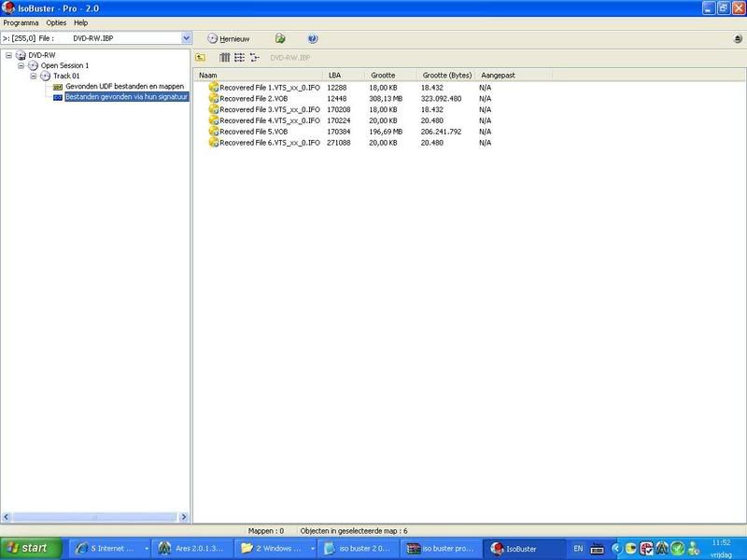Image resolution: width=747 pixels, height=560 pixels.
Task: Click file icon of Recovered File 2.VOB
Action: (x=214, y=99)
